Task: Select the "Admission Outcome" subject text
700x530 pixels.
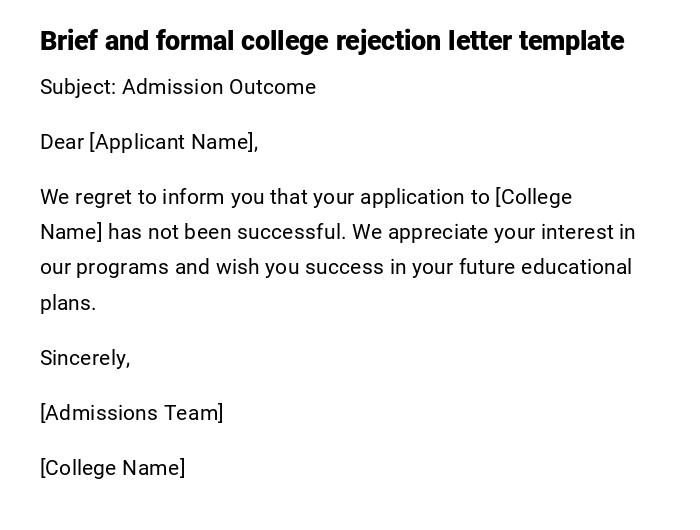Action: (219, 87)
